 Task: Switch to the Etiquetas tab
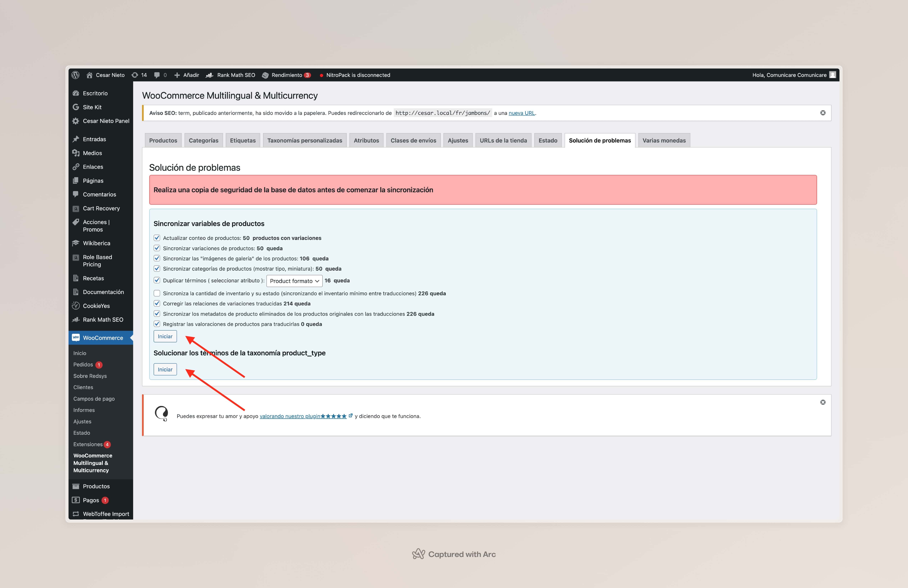point(243,140)
